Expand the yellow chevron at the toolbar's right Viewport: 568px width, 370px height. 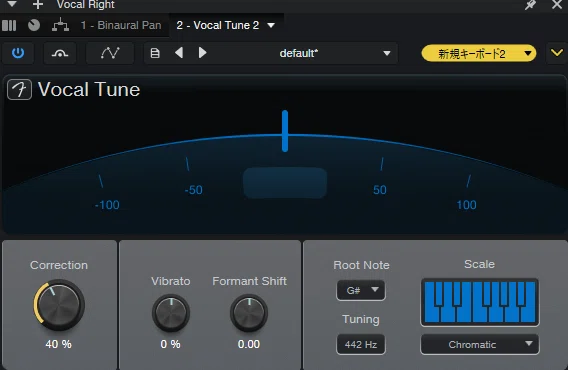pos(557,53)
